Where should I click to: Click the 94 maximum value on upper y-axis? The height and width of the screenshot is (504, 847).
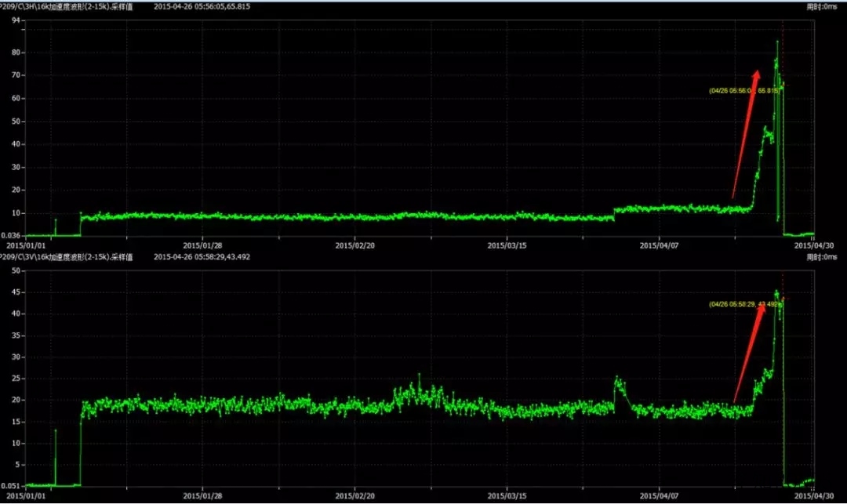(x=15, y=20)
